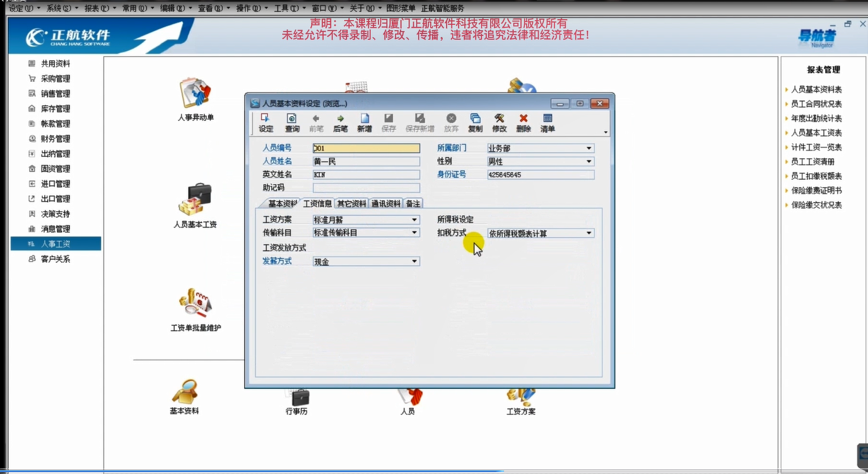The width and height of the screenshot is (868, 474).
Task: Click the empty 助记码 input field
Action: pos(366,188)
